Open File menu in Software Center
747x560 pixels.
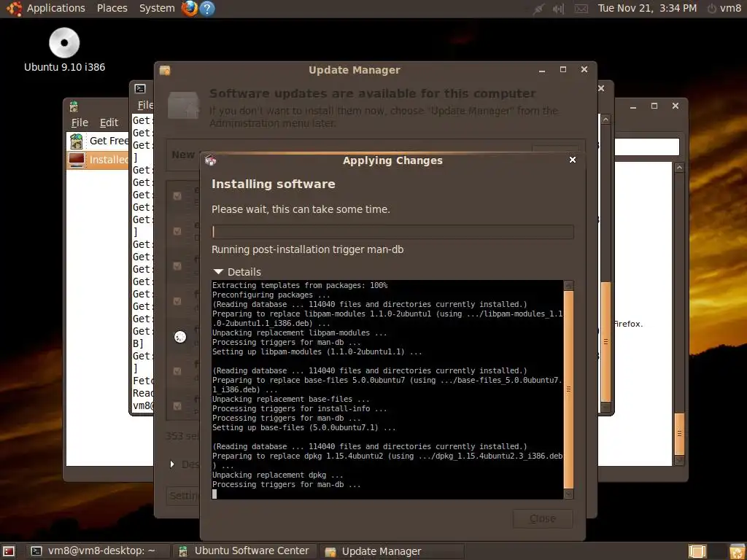click(x=80, y=122)
